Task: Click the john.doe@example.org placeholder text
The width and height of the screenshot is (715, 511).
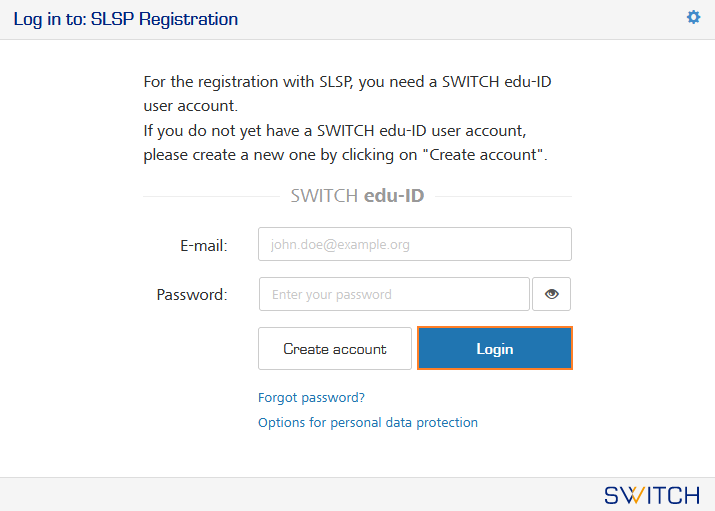Action: pos(340,245)
